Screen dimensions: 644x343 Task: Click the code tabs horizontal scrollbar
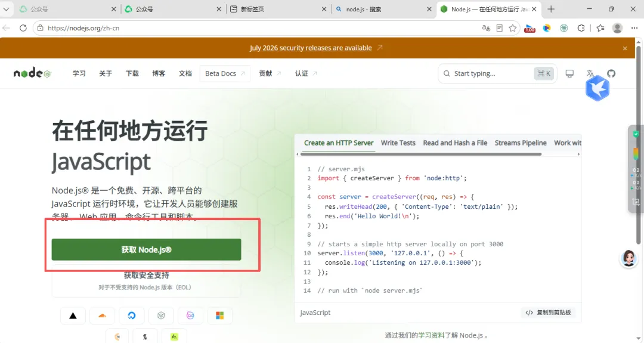pyautogui.click(x=421, y=154)
